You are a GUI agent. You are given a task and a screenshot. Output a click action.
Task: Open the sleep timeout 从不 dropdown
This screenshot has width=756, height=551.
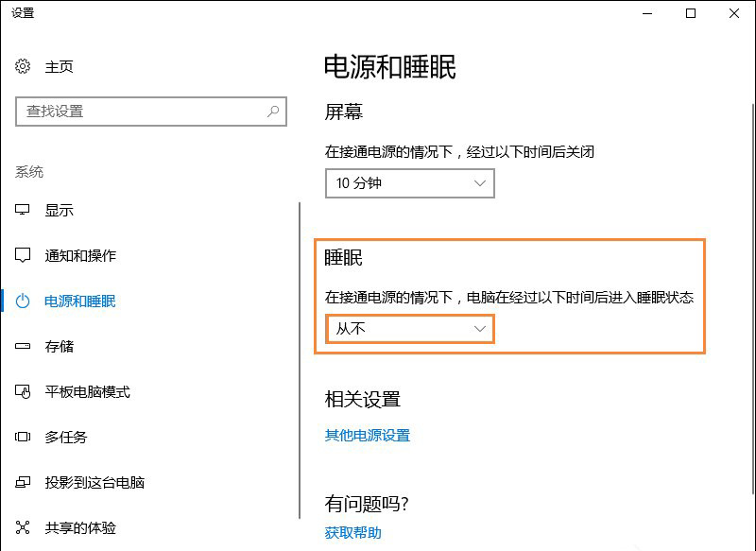point(409,329)
